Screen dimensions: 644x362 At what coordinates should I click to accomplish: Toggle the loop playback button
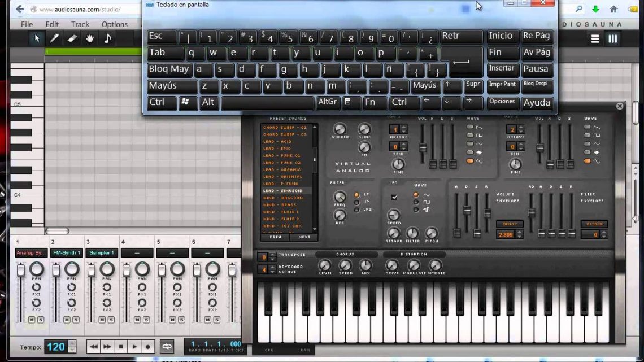pyautogui.click(x=167, y=346)
